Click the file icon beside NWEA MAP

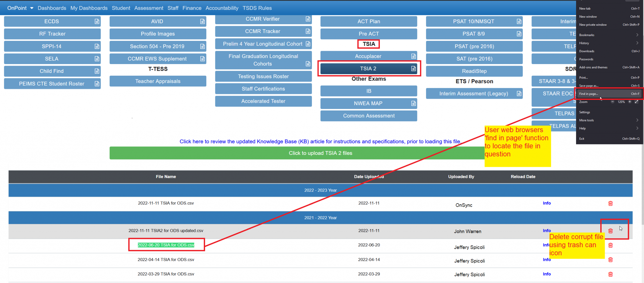pos(413,103)
